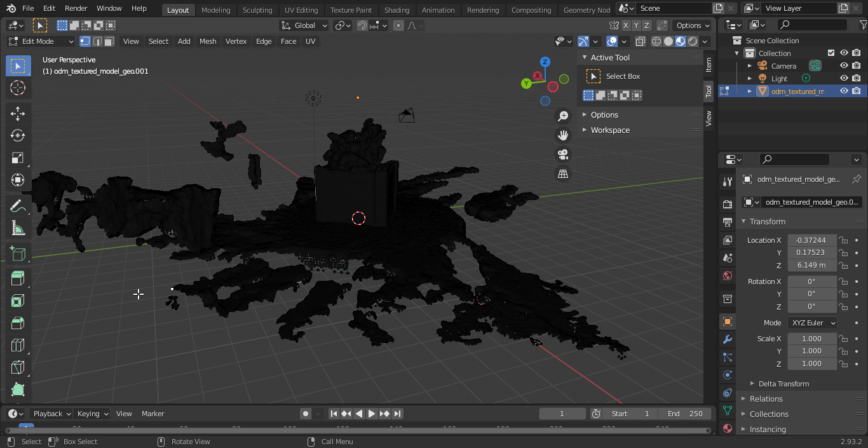This screenshot has height=448, width=868.
Task: Open the Keying popover button
Action: 92,414
